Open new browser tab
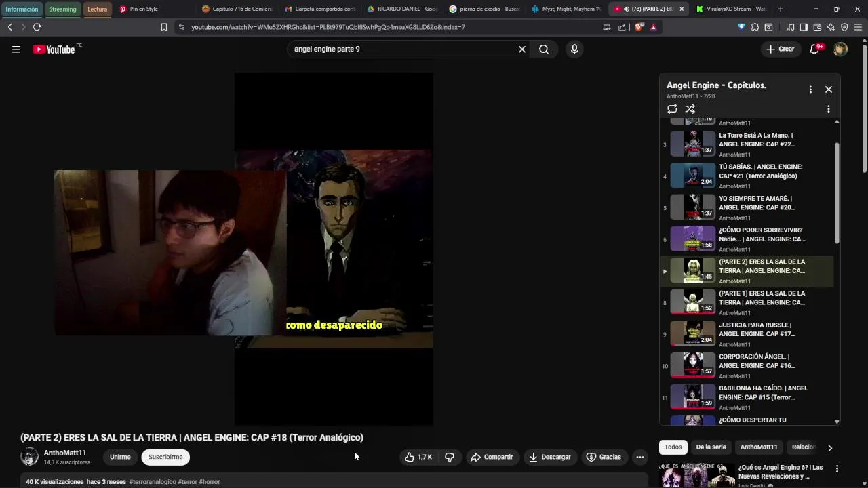868x488 pixels. coord(781,9)
